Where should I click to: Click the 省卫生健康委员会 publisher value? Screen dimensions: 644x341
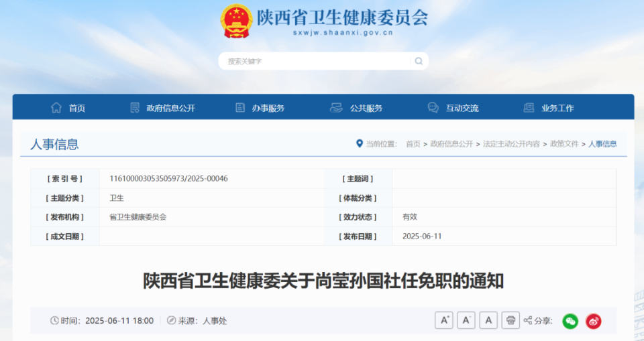point(138,217)
